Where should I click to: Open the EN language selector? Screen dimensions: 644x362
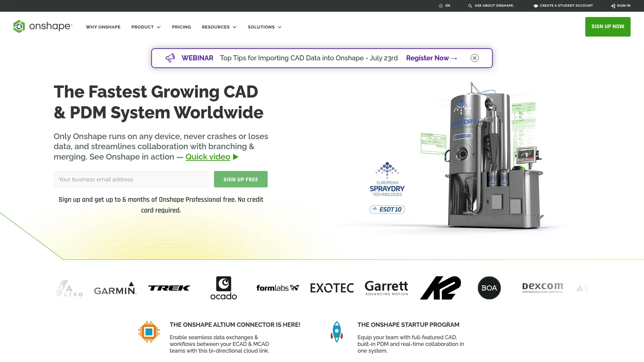[444, 6]
